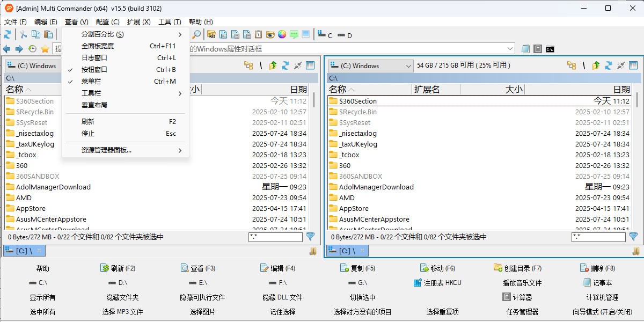This screenshot has height=322, width=644.
Task: Open the 工具 menu
Action: 169,22
